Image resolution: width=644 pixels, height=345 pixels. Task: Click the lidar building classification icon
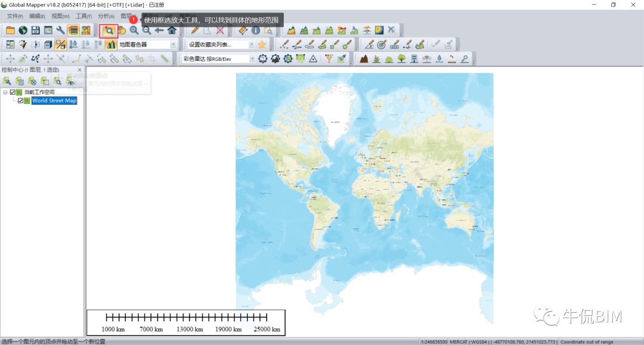(414, 58)
